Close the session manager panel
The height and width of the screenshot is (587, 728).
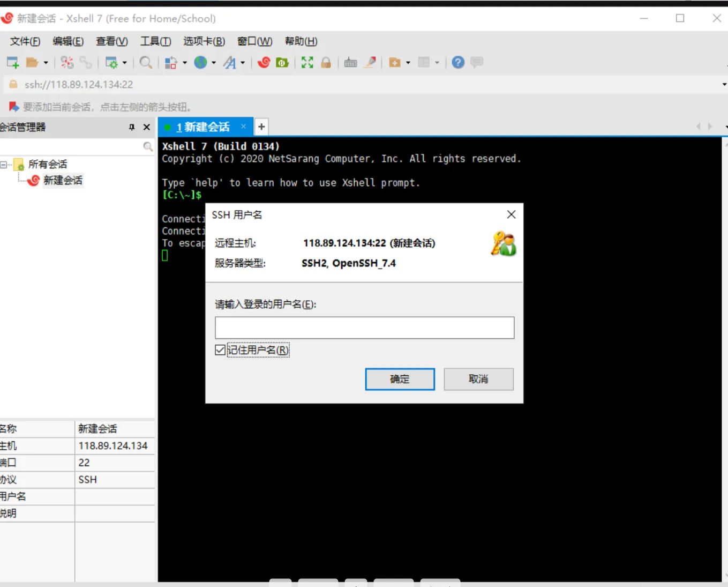tap(147, 127)
